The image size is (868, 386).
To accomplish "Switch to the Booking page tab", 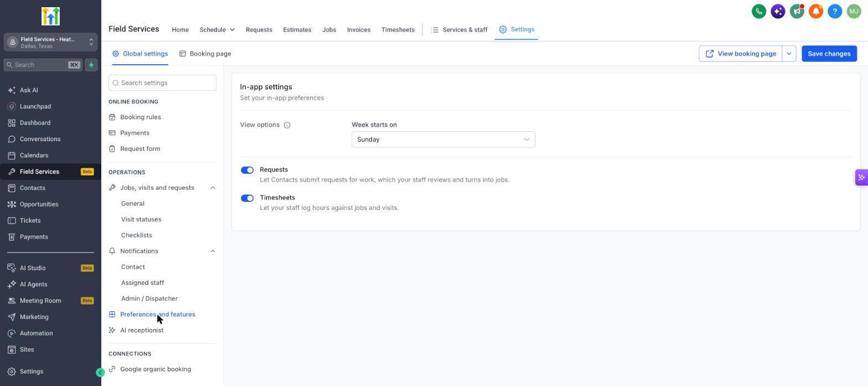I will 205,54.
